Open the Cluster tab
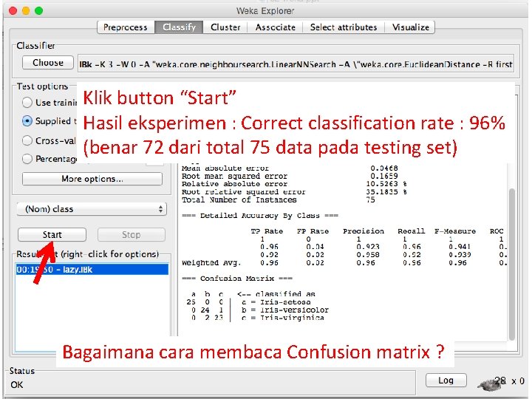Screen dimensions: 532x399 [x=225, y=27]
